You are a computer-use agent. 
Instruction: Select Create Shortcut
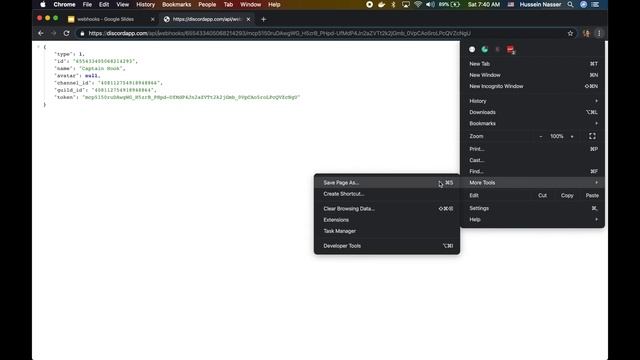(x=387, y=194)
